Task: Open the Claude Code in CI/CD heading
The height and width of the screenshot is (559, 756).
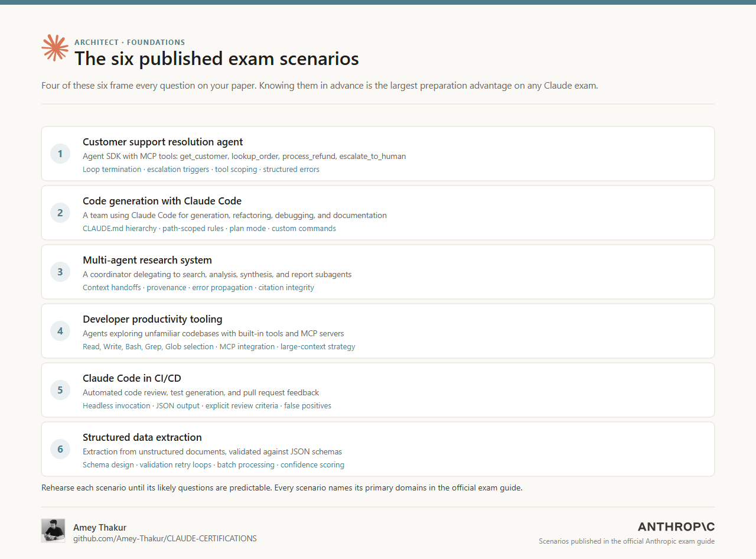Action: click(133, 378)
